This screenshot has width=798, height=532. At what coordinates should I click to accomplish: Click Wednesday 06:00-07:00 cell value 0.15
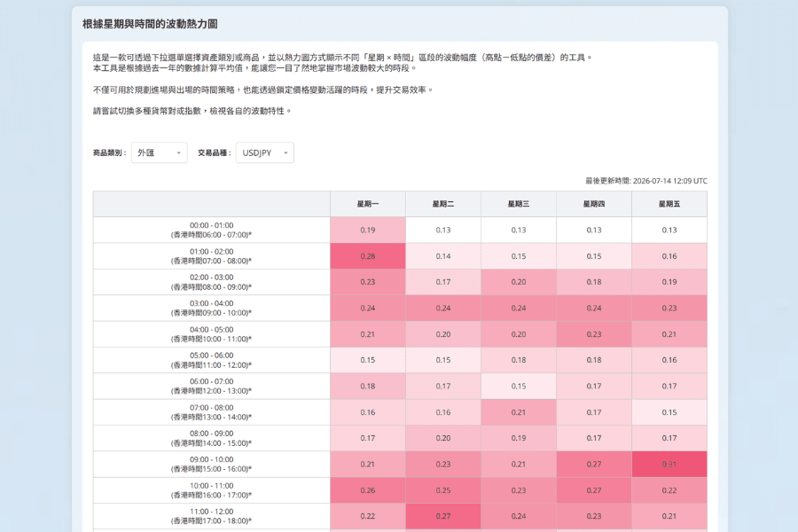point(519,386)
